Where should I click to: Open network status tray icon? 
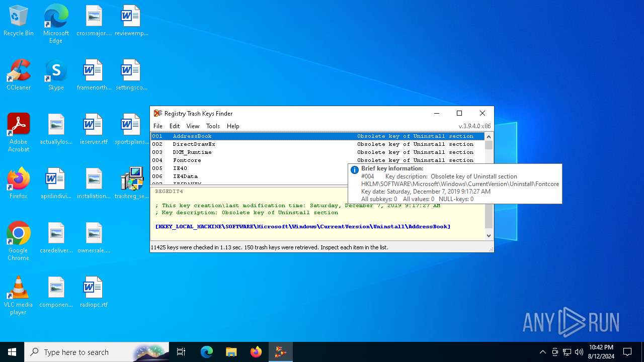click(x=567, y=352)
